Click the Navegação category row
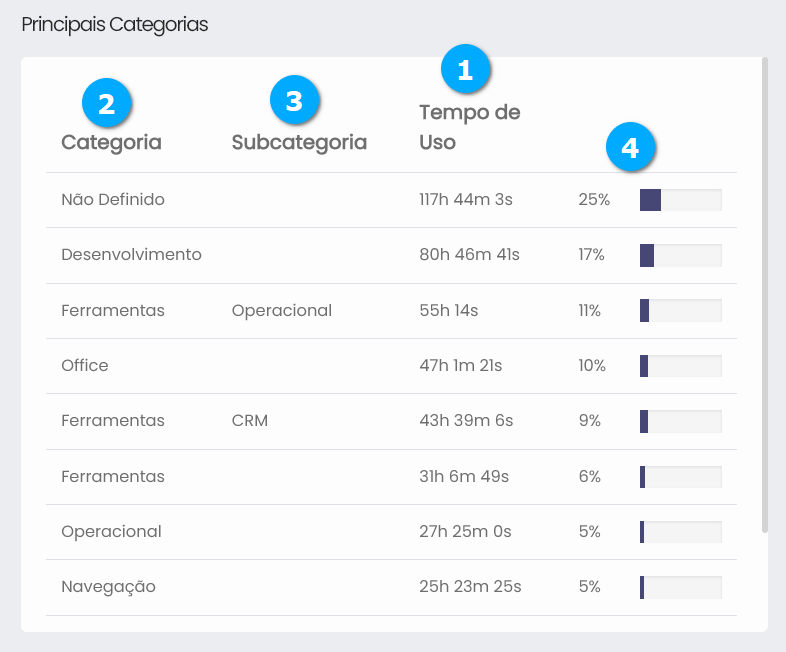The image size is (786, 652). (108, 587)
